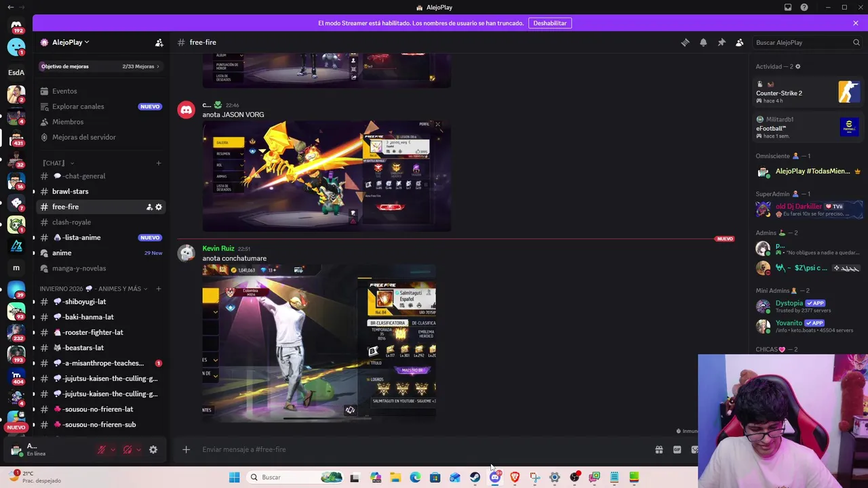
Task: Open eFootball activity card
Action: click(808, 127)
